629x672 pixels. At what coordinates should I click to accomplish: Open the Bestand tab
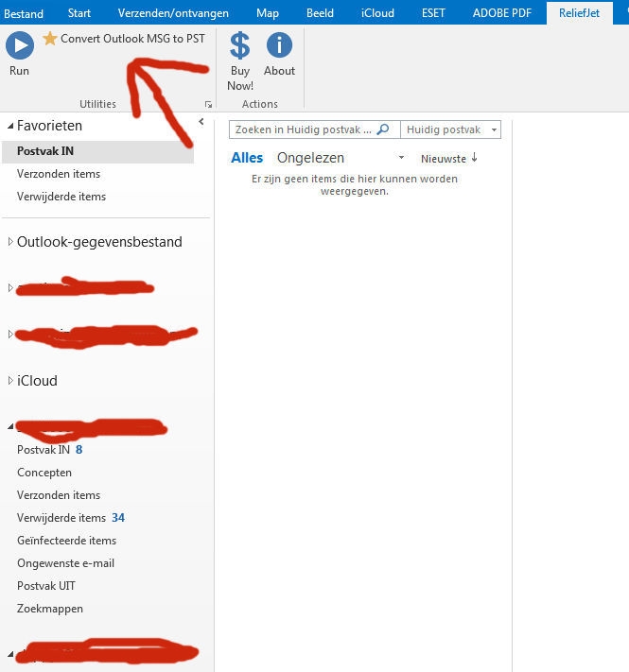pyautogui.click(x=24, y=13)
